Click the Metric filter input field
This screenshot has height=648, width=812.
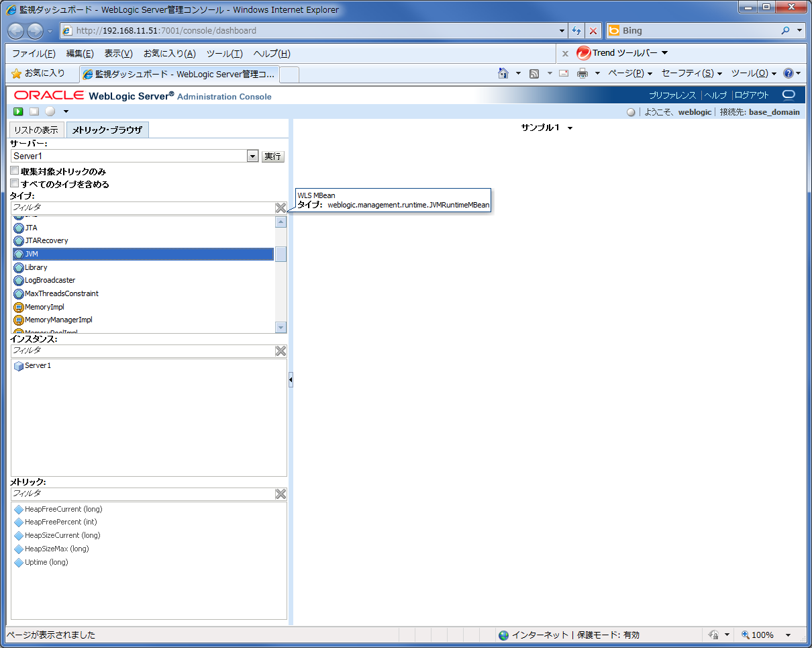pos(142,494)
